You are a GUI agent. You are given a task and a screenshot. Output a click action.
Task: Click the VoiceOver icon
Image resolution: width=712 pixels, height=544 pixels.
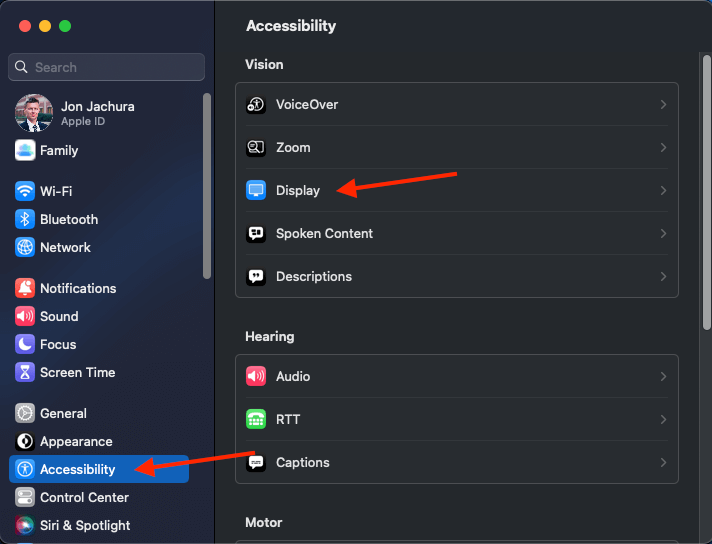click(x=256, y=105)
